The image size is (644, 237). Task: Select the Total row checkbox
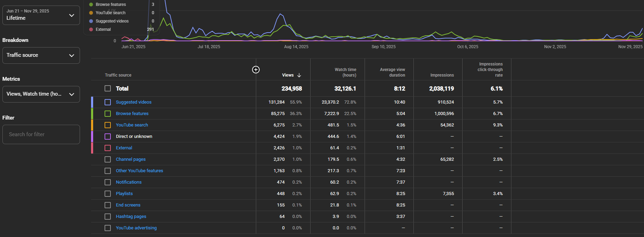[108, 88]
